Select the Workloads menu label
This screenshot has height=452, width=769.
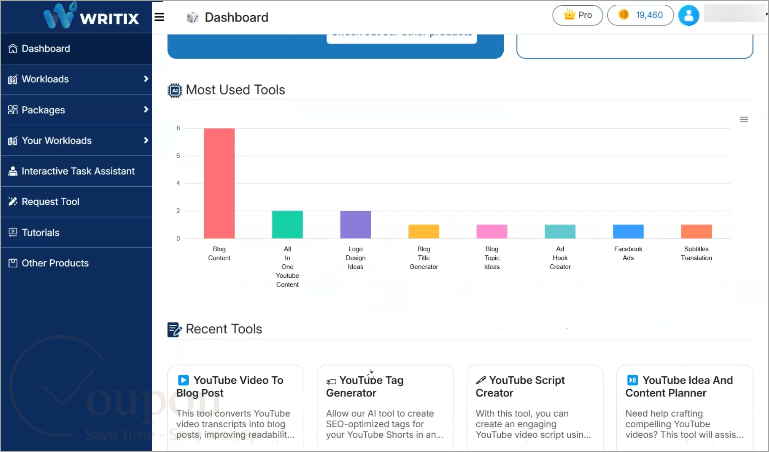[x=45, y=79]
